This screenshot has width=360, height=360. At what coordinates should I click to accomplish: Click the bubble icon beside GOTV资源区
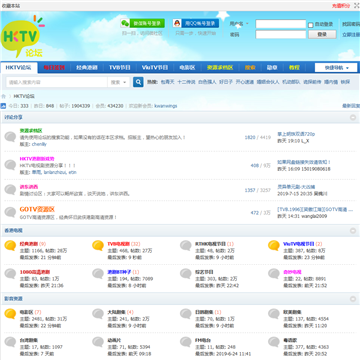[x=10, y=212]
